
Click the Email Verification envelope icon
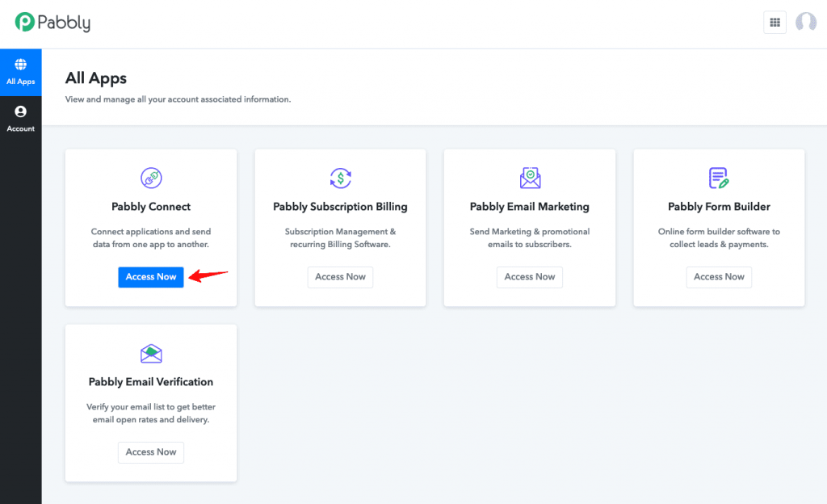[151, 353]
